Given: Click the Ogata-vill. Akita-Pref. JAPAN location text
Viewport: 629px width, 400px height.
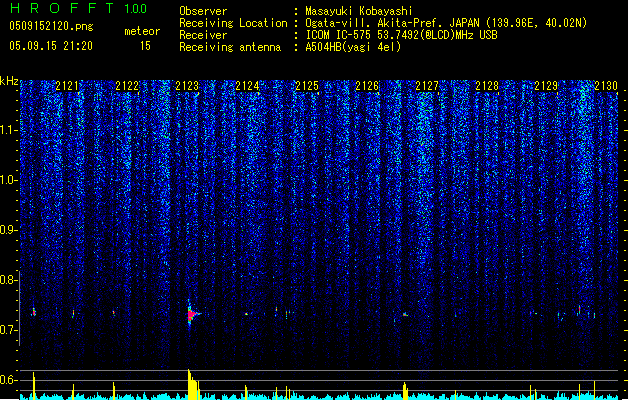Looking at the screenshot, I should 446,23.
